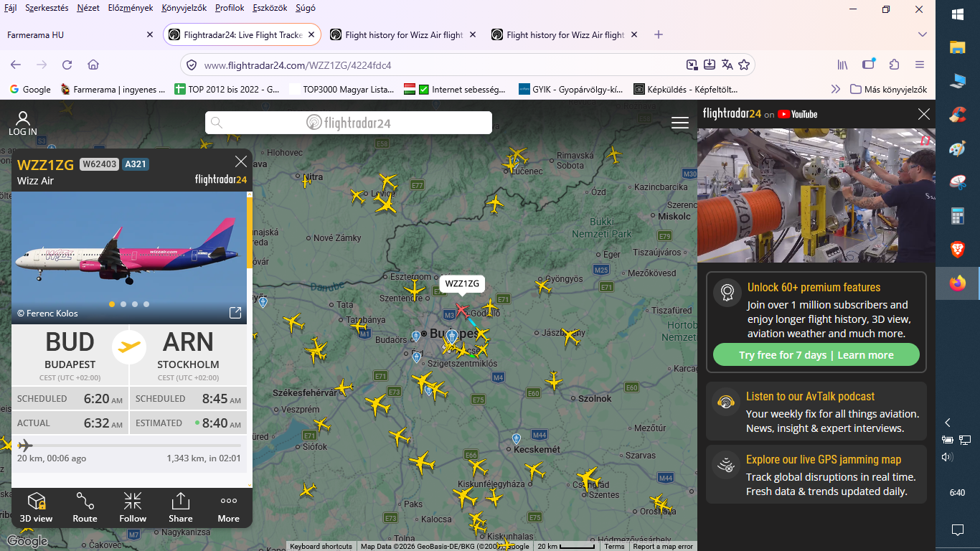The image size is (980, 551).
Task: Go back to the previous page
Action: pyautogui.click(x=16, y=65)
